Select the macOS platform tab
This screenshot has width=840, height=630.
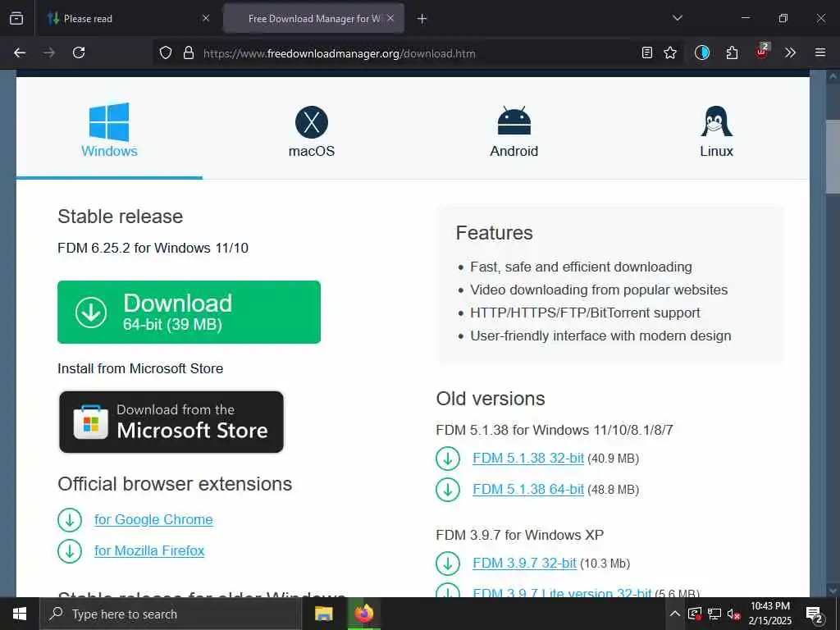[x=311, y=130]
